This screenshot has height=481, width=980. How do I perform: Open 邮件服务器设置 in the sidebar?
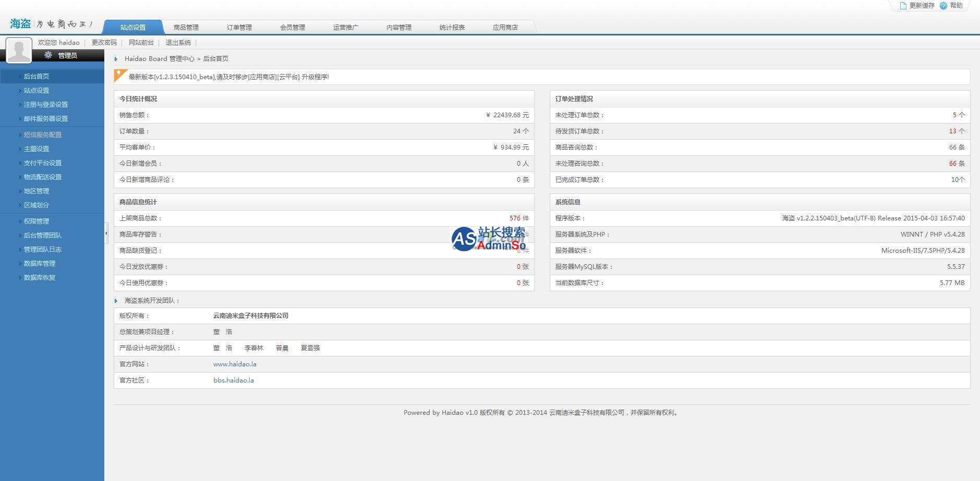pos(46,119)
